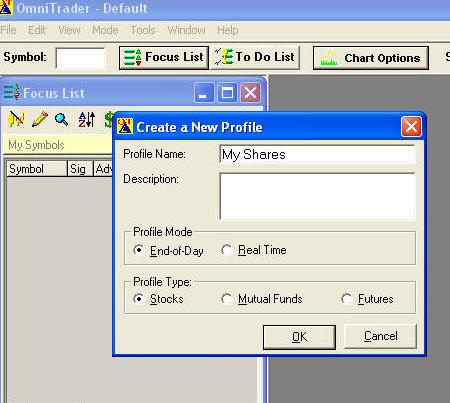Open the To Do List button

[x=255, y=58]
